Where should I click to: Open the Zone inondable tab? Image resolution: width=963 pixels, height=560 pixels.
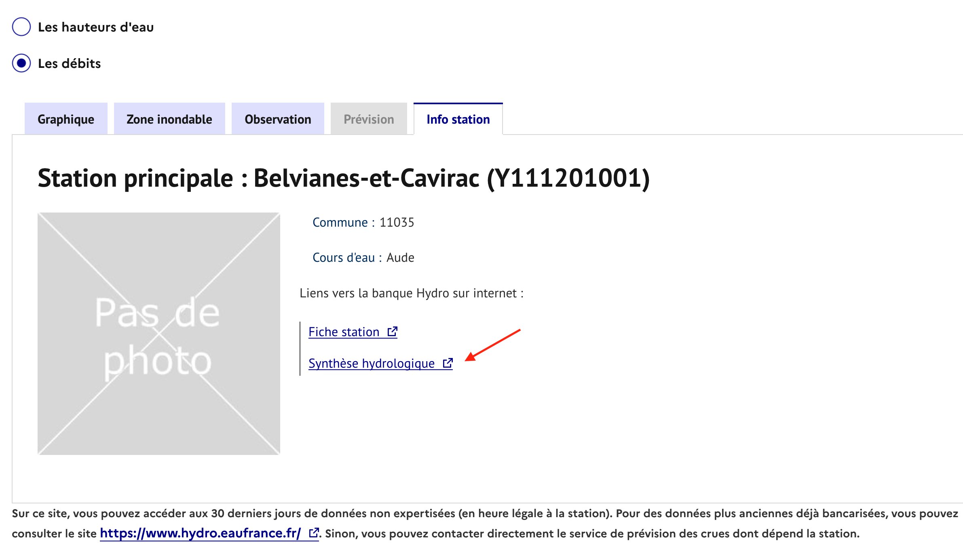point(169,119)
